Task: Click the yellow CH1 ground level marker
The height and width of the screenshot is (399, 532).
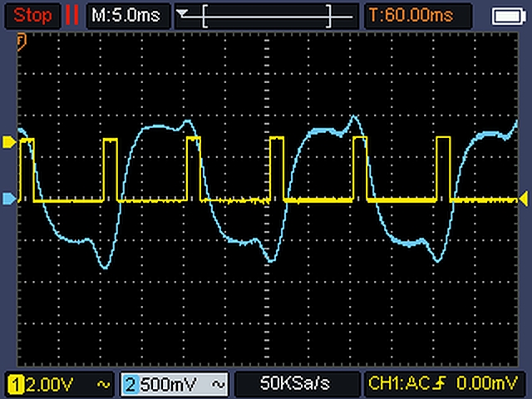Action: [x=9, y=142]
